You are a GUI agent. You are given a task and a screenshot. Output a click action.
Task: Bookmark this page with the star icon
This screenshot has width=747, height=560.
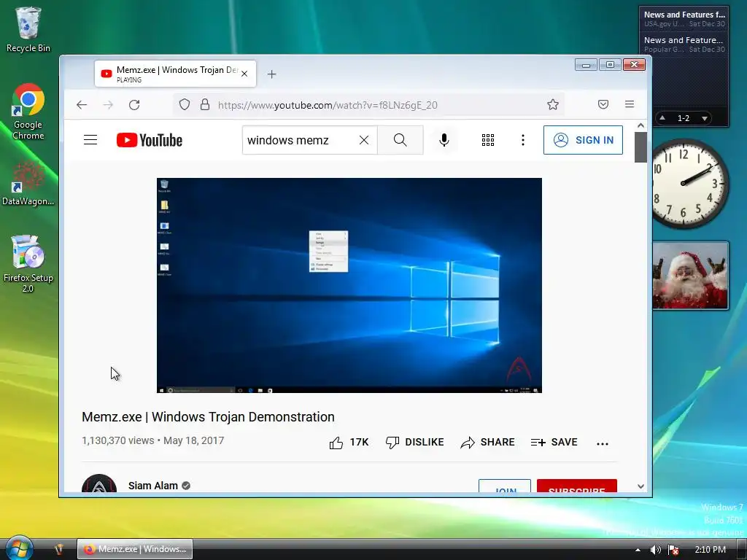pyautogui.click(x=553, y=105)
